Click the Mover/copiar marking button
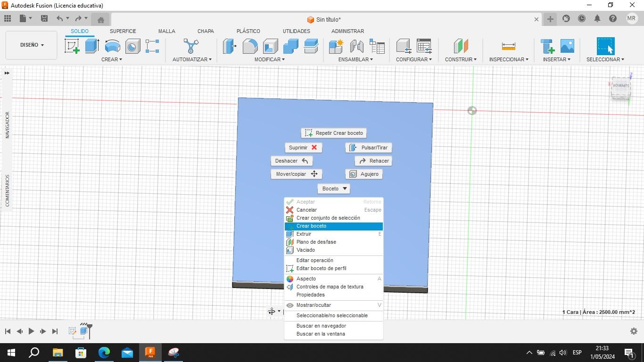The height and width of the screenshot is (362, 644). coord(297,174)
